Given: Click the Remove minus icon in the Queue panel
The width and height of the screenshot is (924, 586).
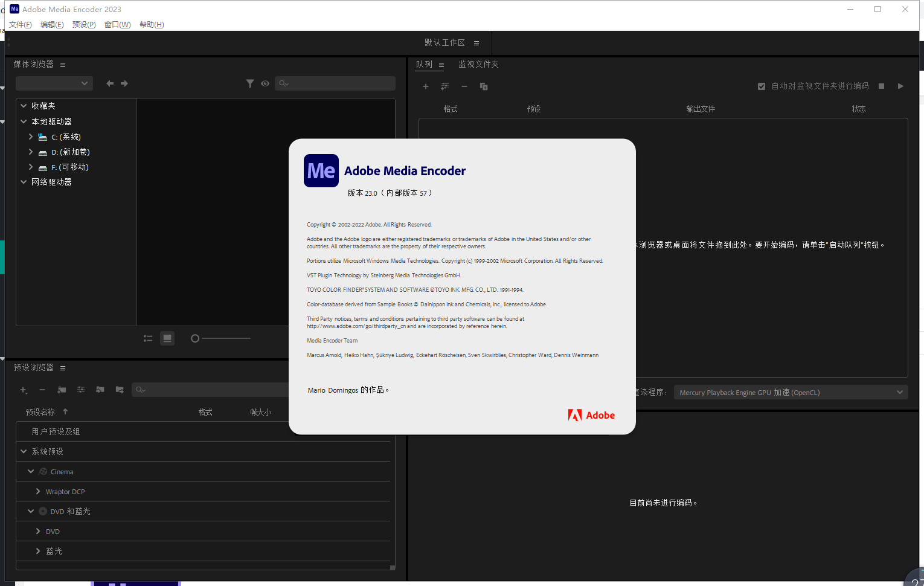Looking at the screenshot, I should [x=464, y=86].
